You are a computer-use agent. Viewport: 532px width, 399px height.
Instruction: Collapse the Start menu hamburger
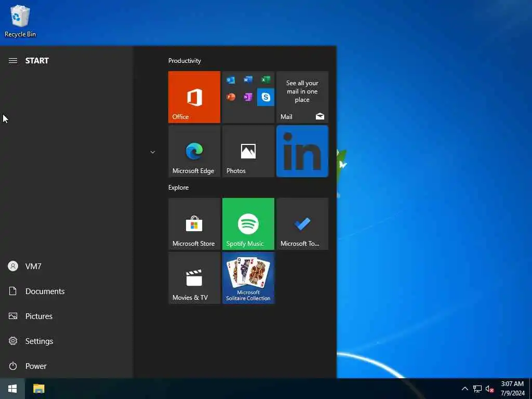pos(13,61)
